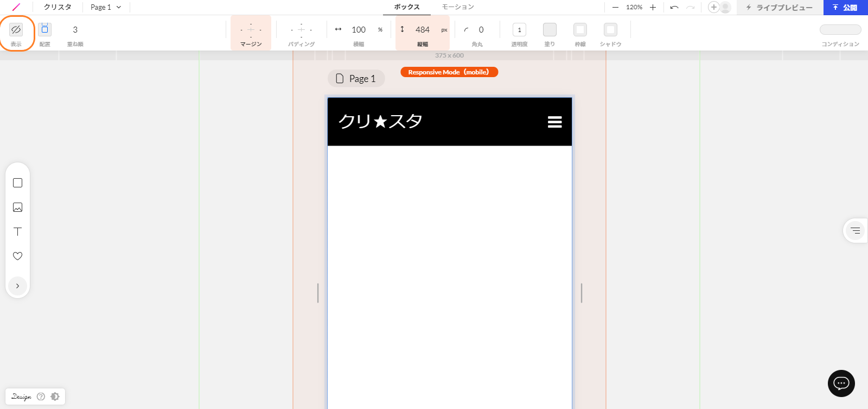Select the white body area on canvas
This screenshot has width=868, height=409.
450,277
